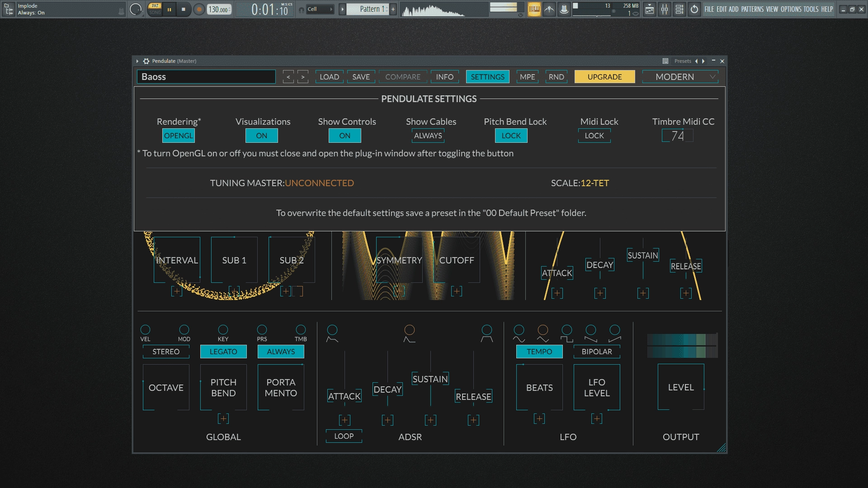Click the Baoss preset name field
The height and width of the screenshot is (488, 868).
[x=206, y=76]
